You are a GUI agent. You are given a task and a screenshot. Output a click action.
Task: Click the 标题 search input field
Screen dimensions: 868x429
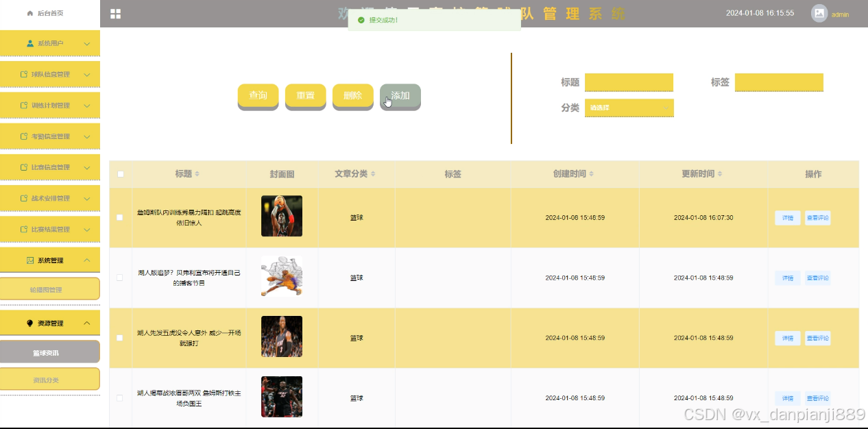(629, 82)
